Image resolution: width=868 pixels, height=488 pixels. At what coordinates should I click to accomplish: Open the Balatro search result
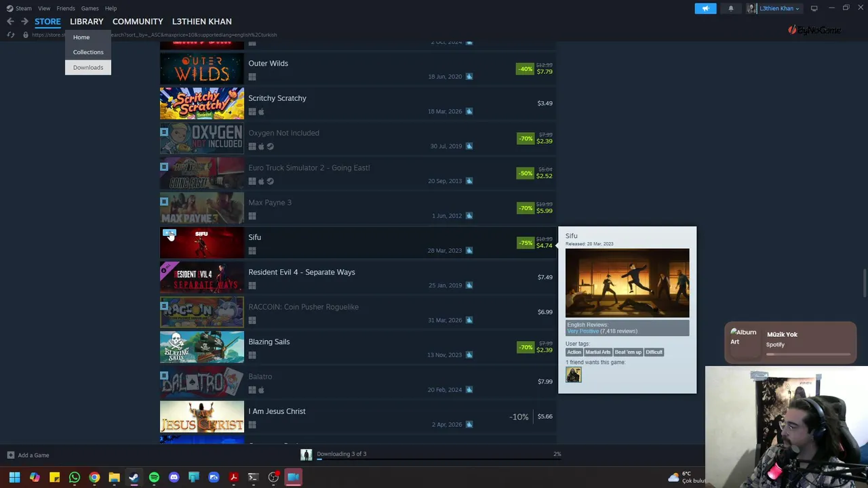click(357, 382)
